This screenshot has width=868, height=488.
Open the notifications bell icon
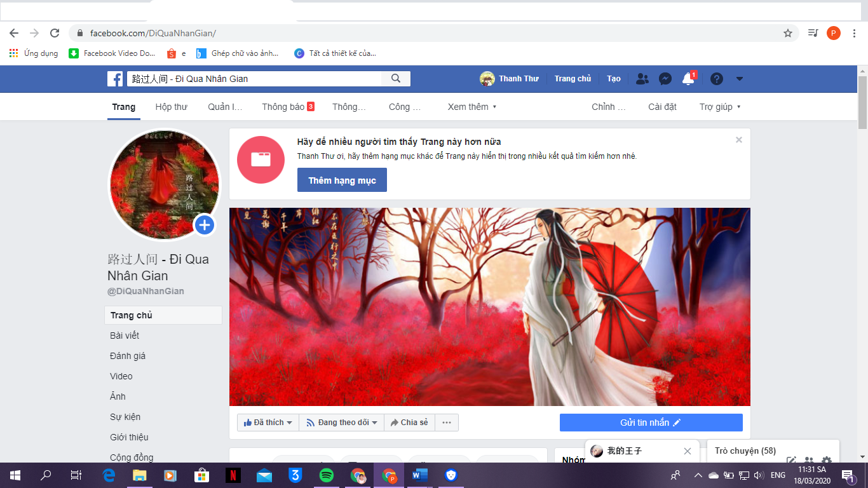click(688, 79)
